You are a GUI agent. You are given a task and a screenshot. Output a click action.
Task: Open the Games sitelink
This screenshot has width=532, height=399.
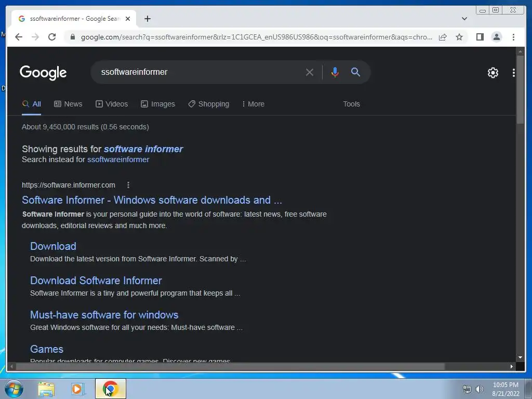47,349
